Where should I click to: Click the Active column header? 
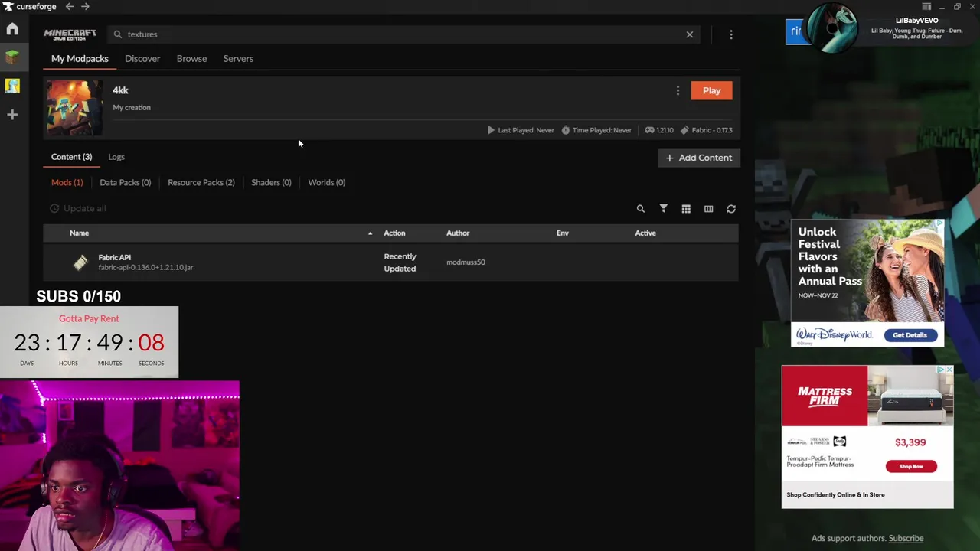[x=645, y=233]
